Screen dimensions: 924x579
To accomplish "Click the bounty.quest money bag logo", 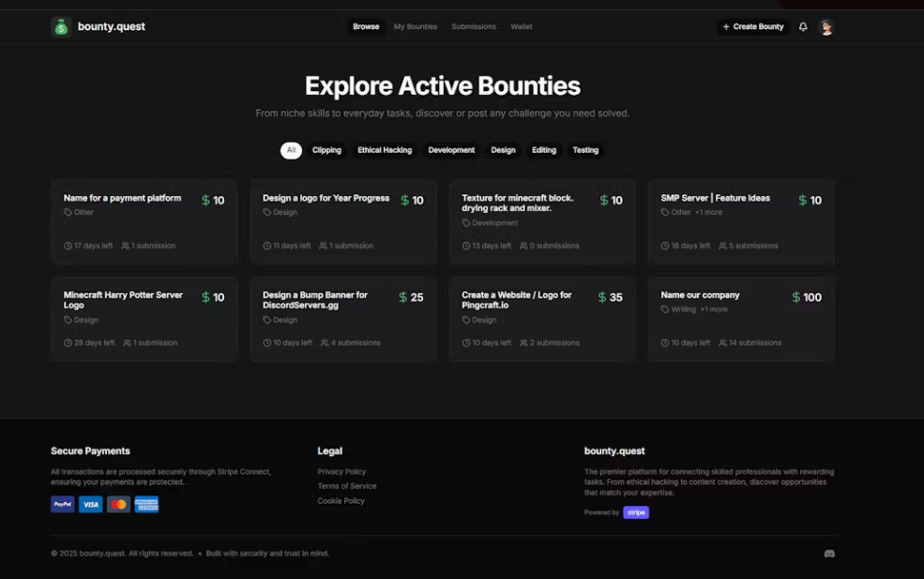I will [x=61, y=26].
